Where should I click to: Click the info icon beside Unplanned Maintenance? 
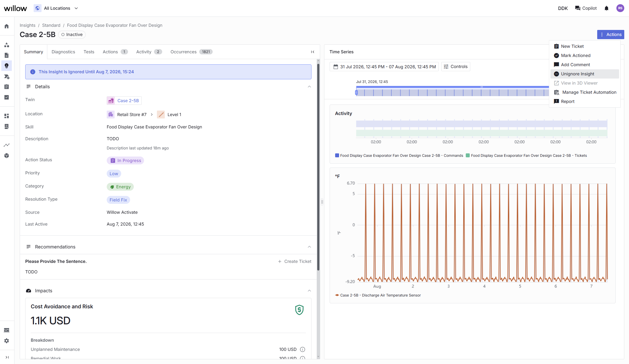click(303, 349)
